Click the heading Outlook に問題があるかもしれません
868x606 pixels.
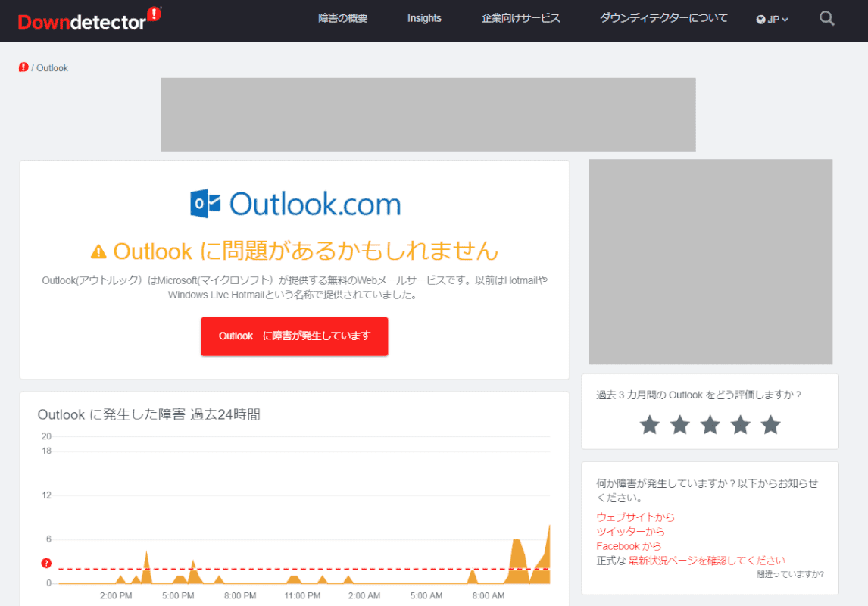click(305, 251)
